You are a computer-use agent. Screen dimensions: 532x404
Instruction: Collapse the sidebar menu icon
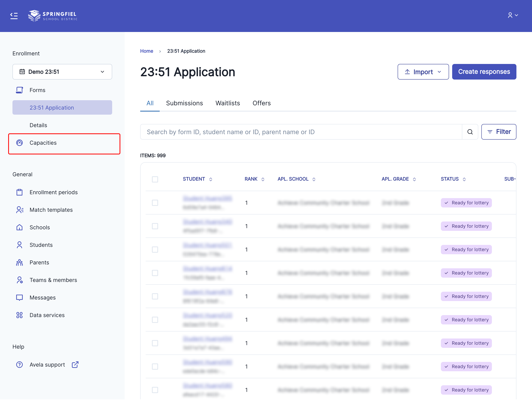tap(14, 16)
